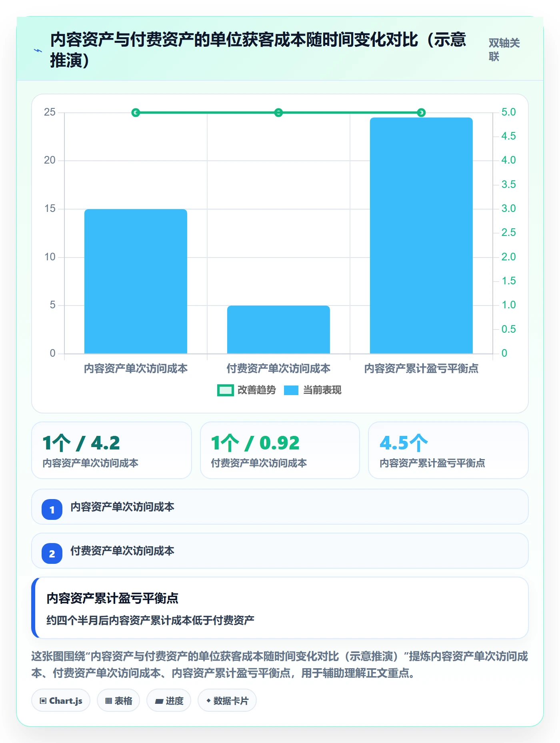The height and width of the screenshot is (743, 560).
Task: Click the x-axis label "付费资产单次访问成本"
Action: click(278, 368)
